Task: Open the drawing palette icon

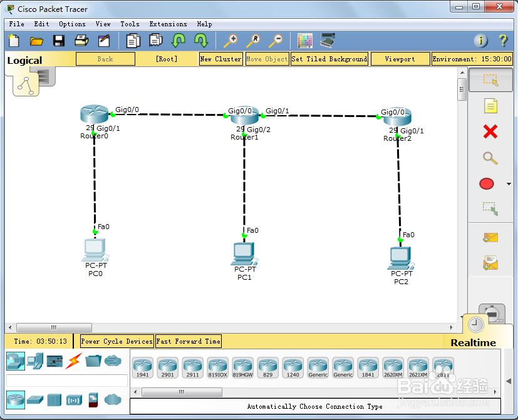Action: coord(305,41)
